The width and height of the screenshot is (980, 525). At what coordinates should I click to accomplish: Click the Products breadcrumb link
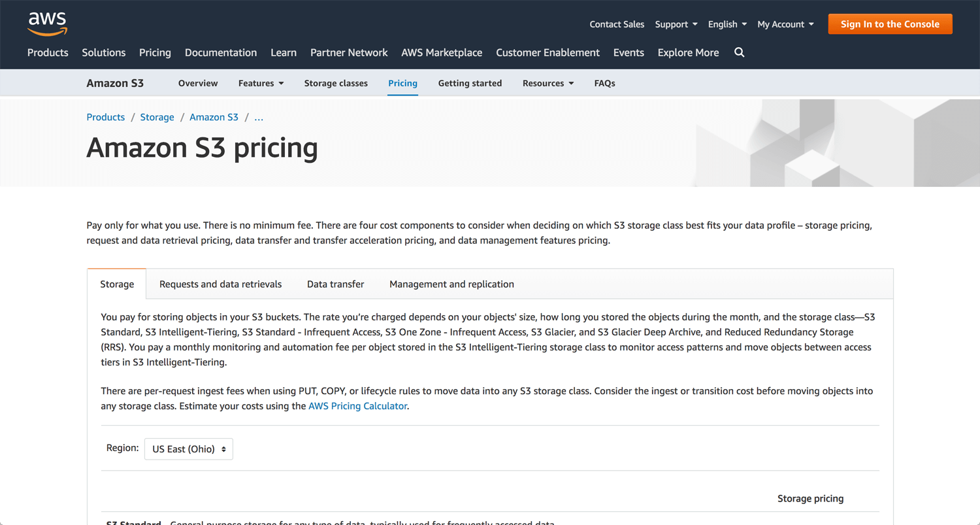[105, 117]
